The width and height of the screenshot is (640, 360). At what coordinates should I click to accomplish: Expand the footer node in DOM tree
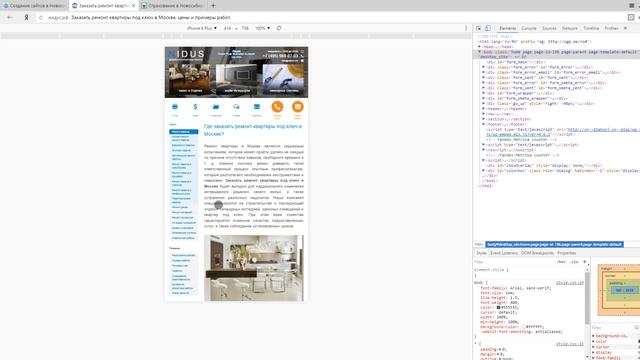484,124
